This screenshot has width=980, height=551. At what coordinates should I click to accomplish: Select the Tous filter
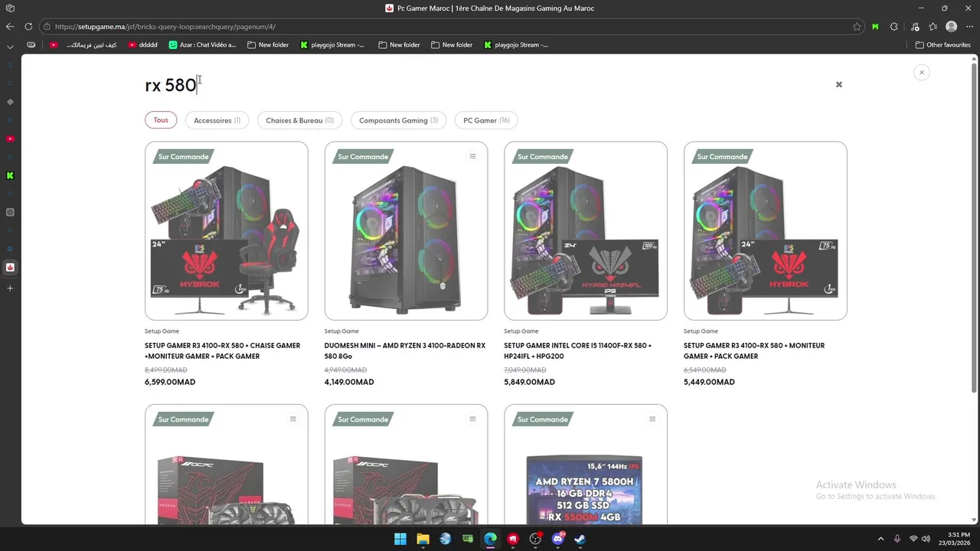coord(161,120)
